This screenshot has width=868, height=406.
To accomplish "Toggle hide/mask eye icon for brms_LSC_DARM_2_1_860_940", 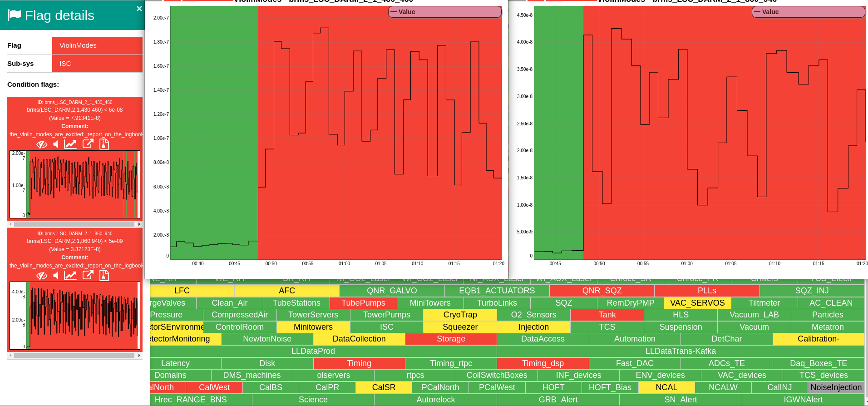I will [42, 276].
